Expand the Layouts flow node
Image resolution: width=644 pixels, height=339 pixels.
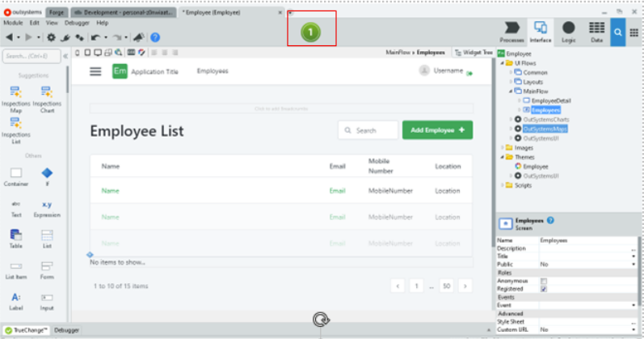coord(511,82)
